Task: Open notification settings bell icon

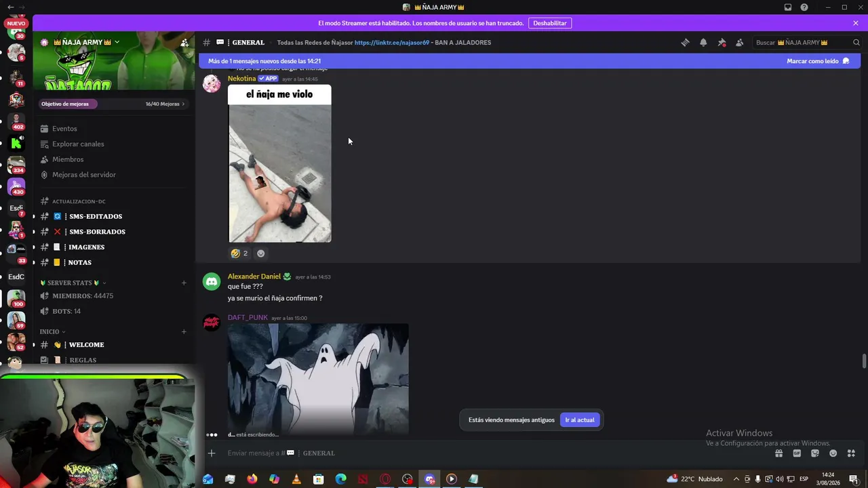Action: pyautogui.click(x=703, y=42)
